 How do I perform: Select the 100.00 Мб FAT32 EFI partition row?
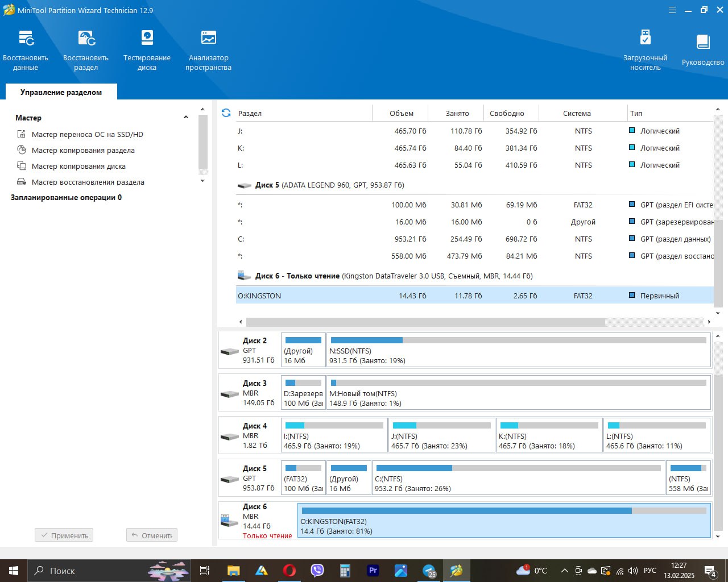tap(474, 205)
